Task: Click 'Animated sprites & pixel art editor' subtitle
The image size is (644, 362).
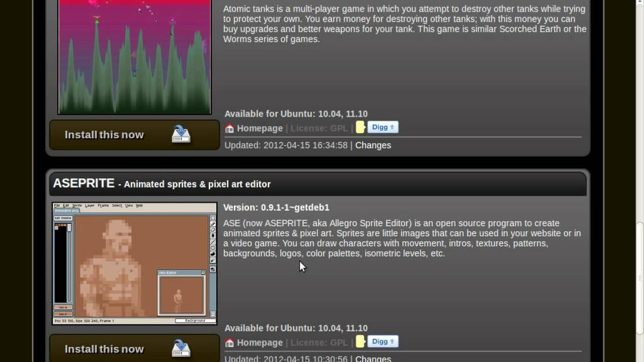Action: pos(197,184)
